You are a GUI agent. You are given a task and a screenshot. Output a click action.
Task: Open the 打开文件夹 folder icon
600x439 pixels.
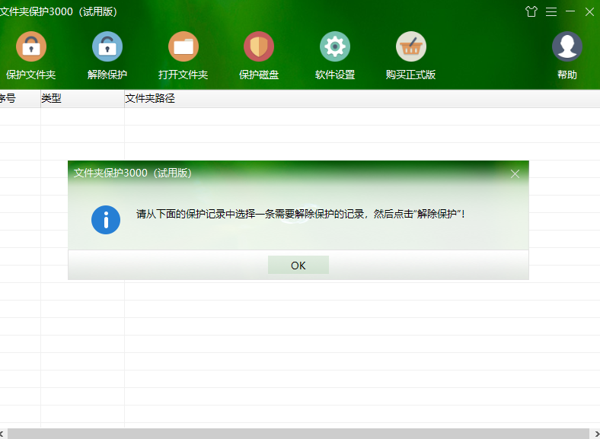183,47
